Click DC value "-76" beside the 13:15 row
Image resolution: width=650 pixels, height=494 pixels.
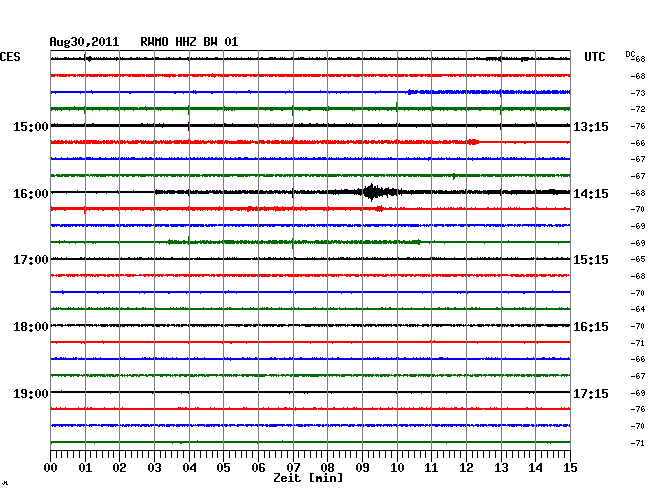click(x=640, y=126)
